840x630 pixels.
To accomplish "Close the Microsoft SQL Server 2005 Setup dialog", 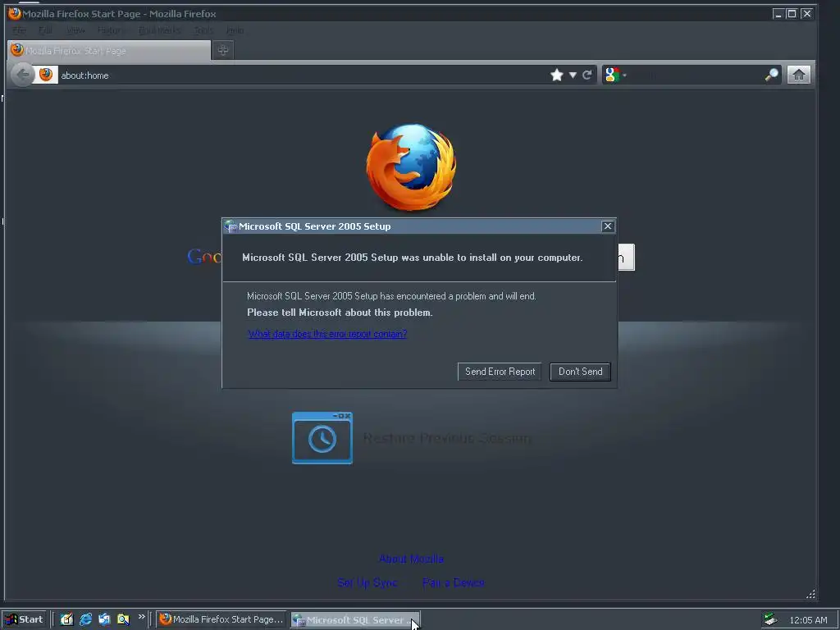I will click(608, 226).
